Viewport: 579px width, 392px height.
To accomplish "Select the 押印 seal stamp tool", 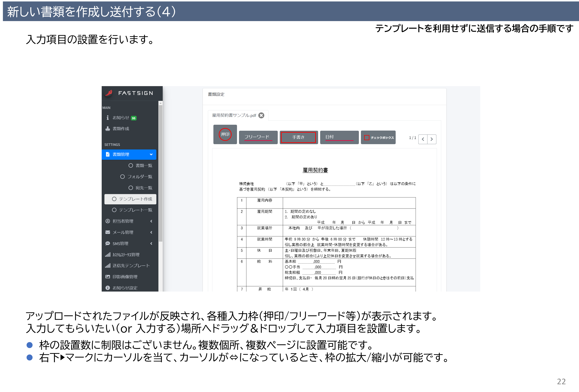I will click(225, 134).
